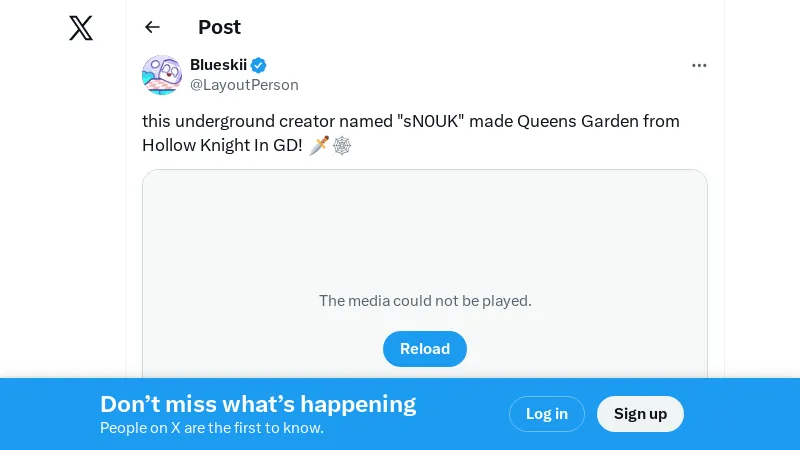
Task: Click the "Don't miss what's happening" banner heading
Action: [258, 404]
